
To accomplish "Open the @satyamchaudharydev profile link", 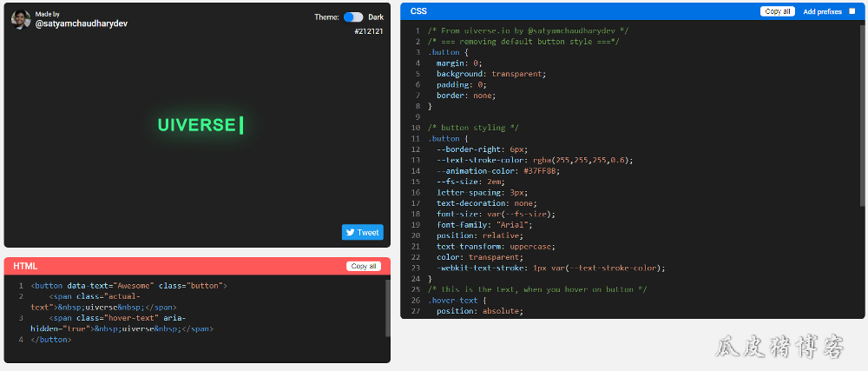I will [x=81, y=23].
